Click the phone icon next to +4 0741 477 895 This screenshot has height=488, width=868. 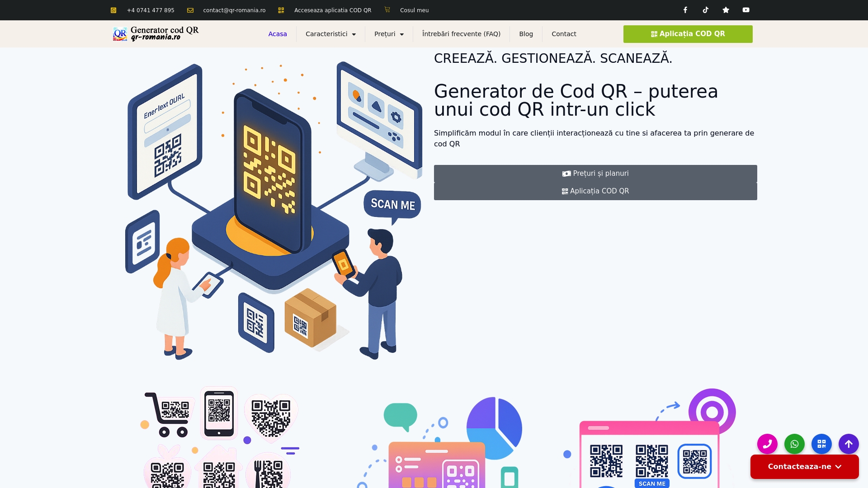tap(113, 9)
